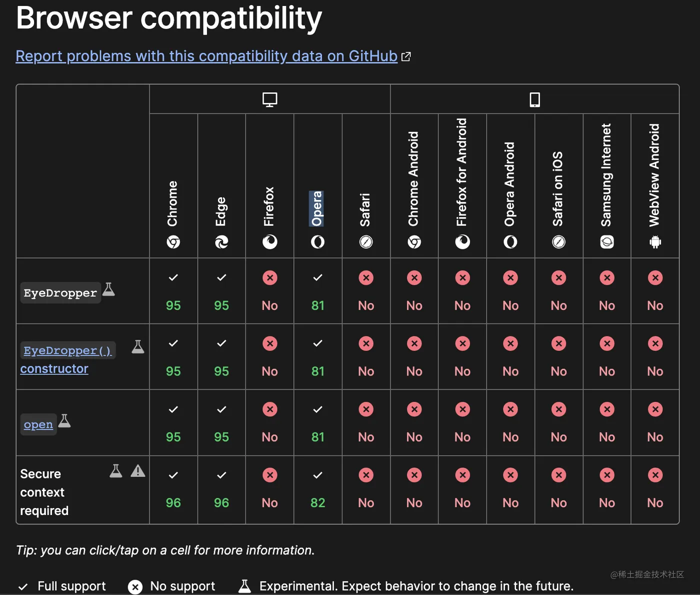Screen dimensions: 700x595
Task: Click WebView Android No cell in open row
Action: click(x=655, y=422)
